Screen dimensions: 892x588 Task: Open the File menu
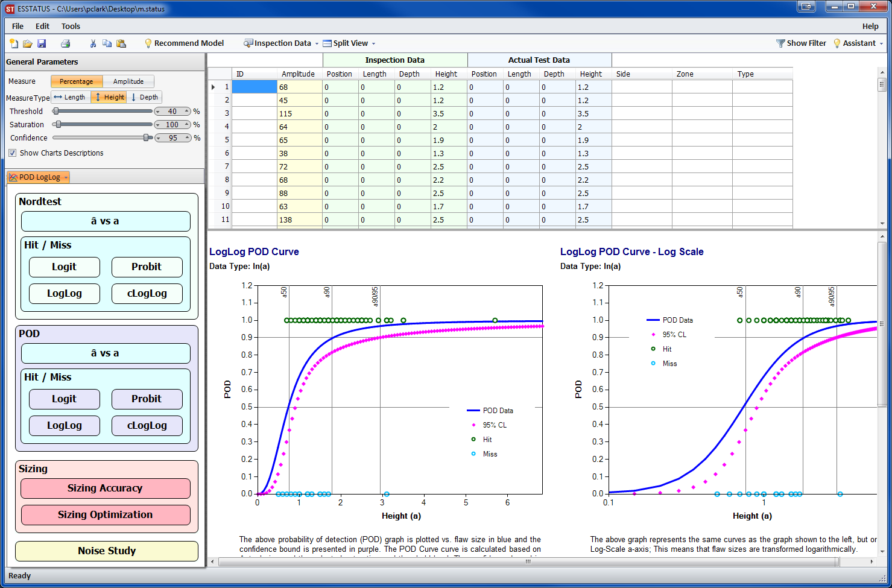(x=18, y=26)
